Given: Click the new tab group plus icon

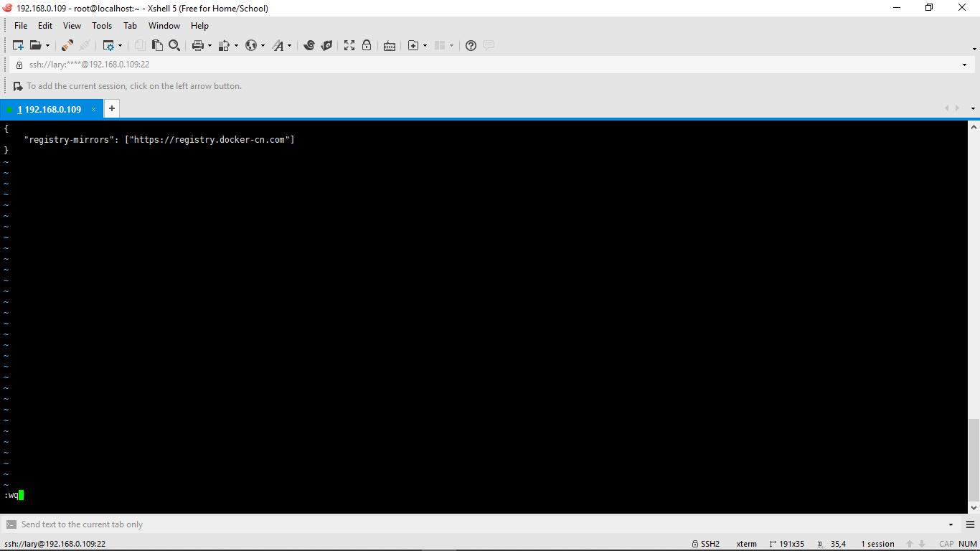Looking at the screenshot, I should point(413,45).
